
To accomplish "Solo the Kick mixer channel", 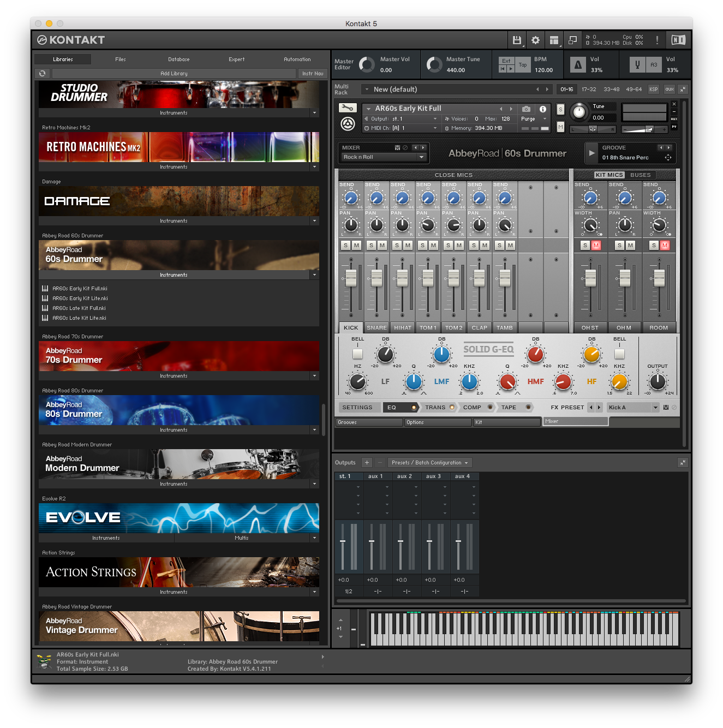I will [x=345, y=246].
